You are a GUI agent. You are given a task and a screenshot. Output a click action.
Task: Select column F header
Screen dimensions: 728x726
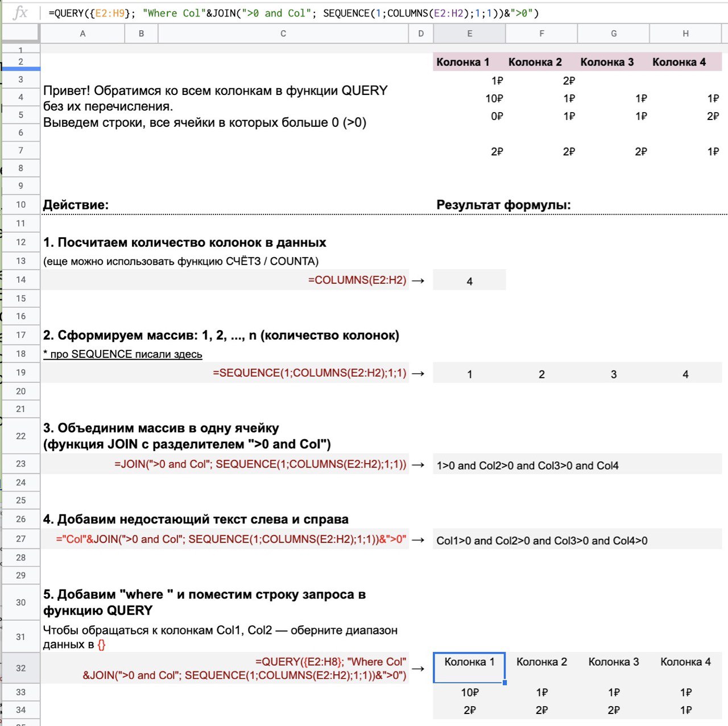[x=541, y=34]
